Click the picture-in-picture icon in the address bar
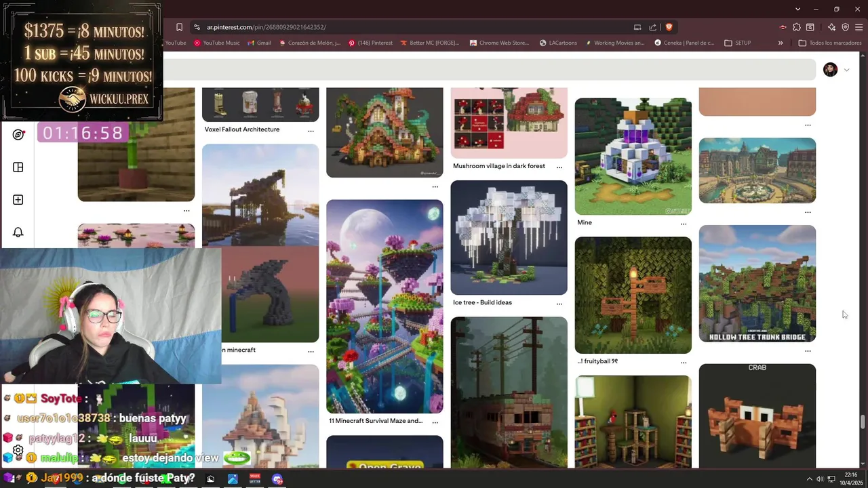 tap(637, 27)
